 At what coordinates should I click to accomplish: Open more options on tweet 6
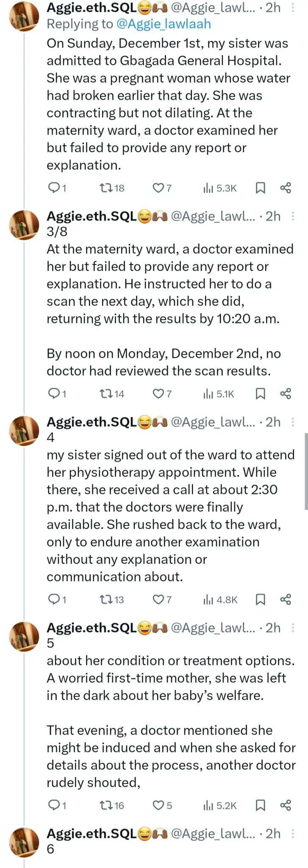click(x=293, y=834)
